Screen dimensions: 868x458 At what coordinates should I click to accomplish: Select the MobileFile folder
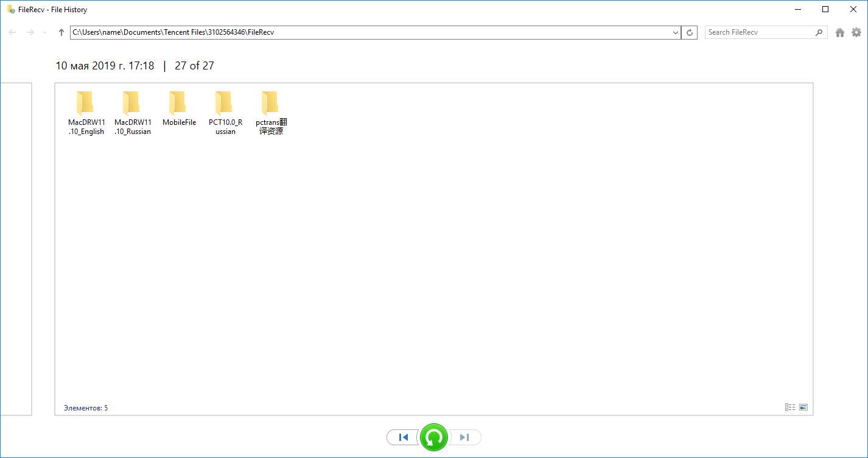point(179,110)
